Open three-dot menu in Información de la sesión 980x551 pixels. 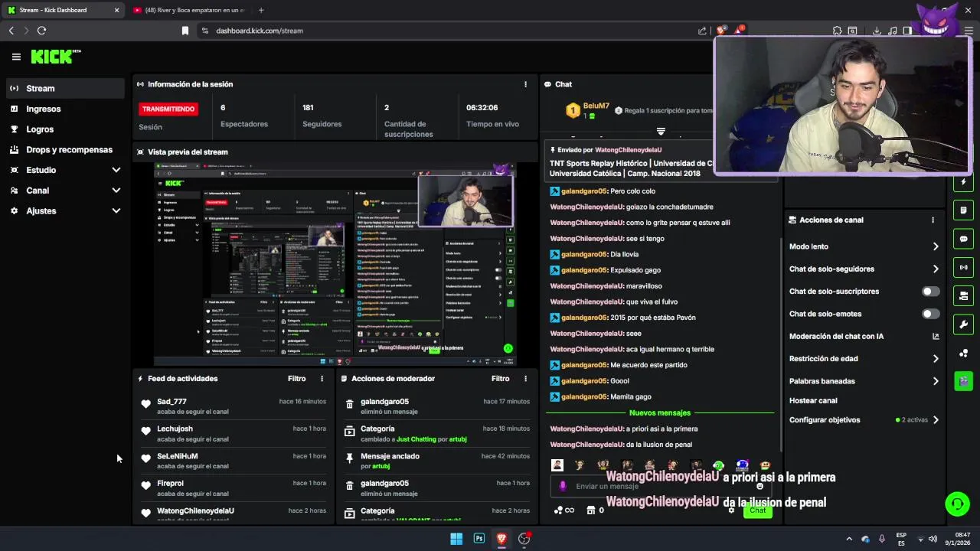525,84
